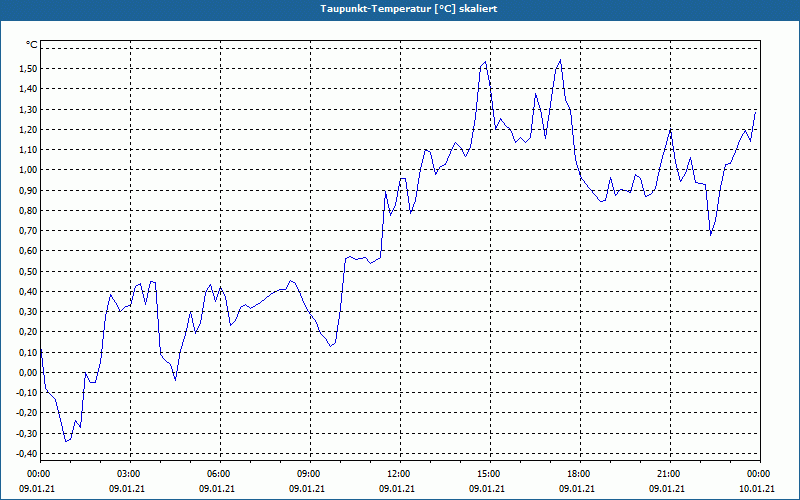The height and width of the screenshot is (500, 800).
Task: Click the '09.01.21' date beneath '18:00'
Action: 577,489
